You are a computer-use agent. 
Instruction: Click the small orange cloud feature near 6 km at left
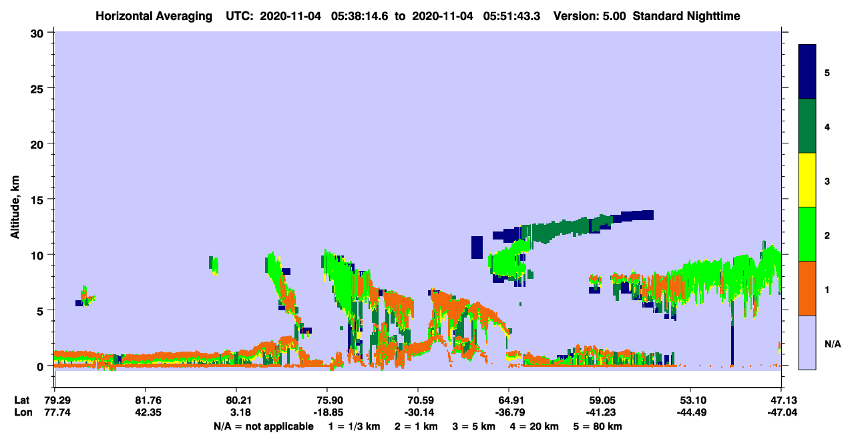[85, 296]
